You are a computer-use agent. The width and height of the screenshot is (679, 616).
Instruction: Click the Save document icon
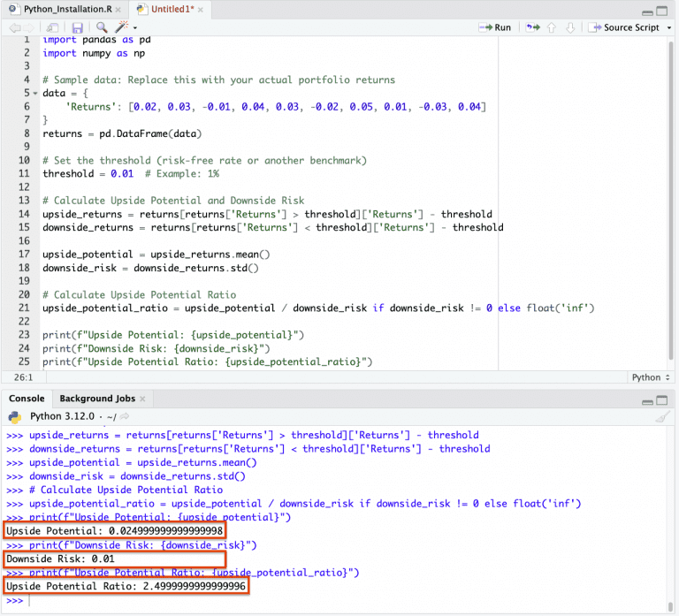tap(78, 27)
